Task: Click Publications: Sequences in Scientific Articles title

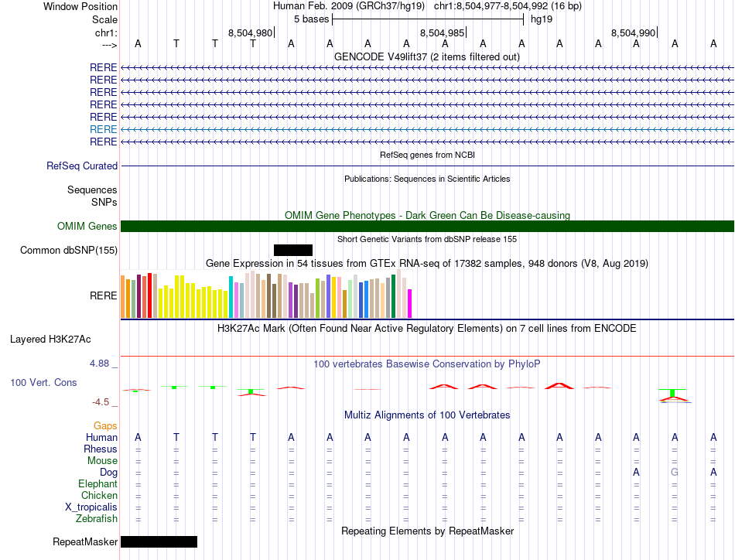Action: tap(427, 179)
